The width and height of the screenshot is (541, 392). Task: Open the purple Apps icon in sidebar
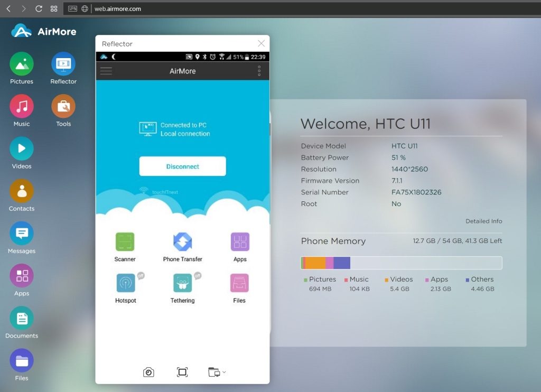pyautogui.click(x=21, y=276)
